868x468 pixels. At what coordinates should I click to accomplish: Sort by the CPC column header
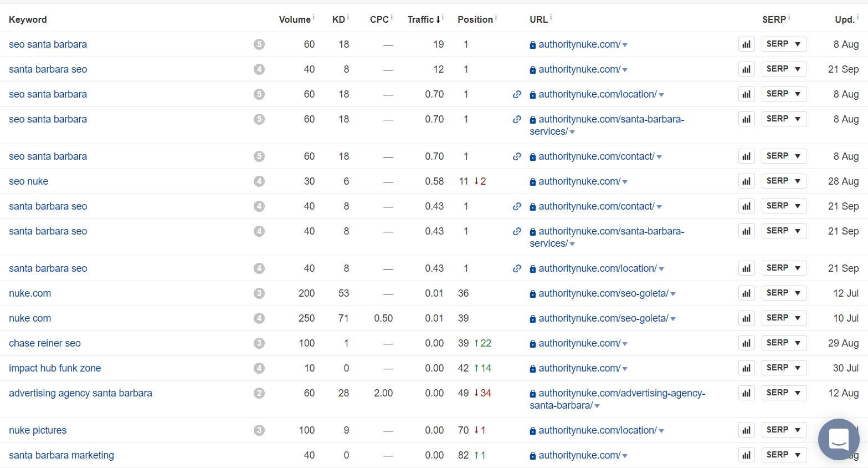[379, 19]
